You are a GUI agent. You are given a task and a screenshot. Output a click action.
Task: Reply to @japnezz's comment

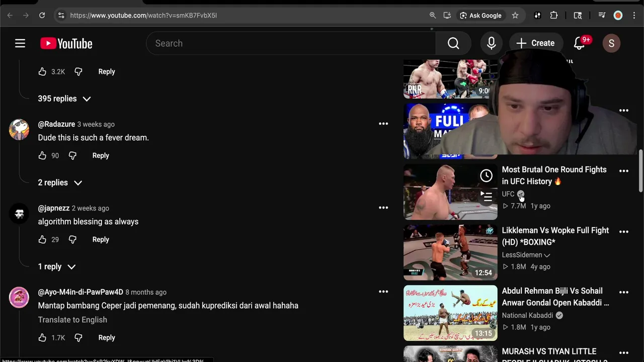tap(101, 239)
